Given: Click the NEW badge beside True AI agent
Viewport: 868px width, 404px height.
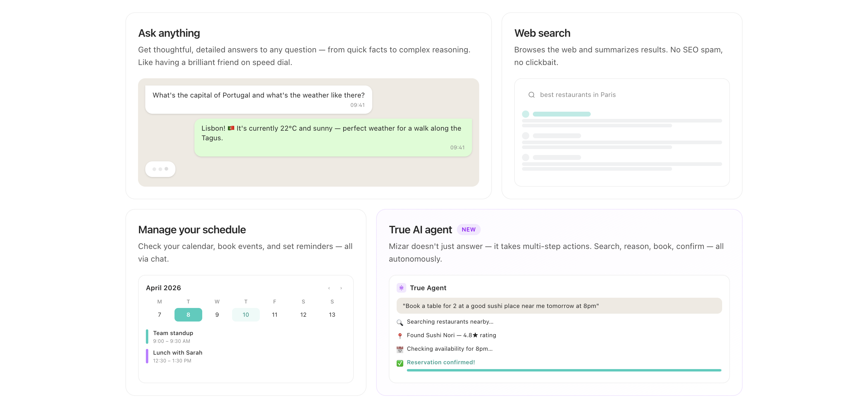Looking at the screenshot, I should point(468,230).
